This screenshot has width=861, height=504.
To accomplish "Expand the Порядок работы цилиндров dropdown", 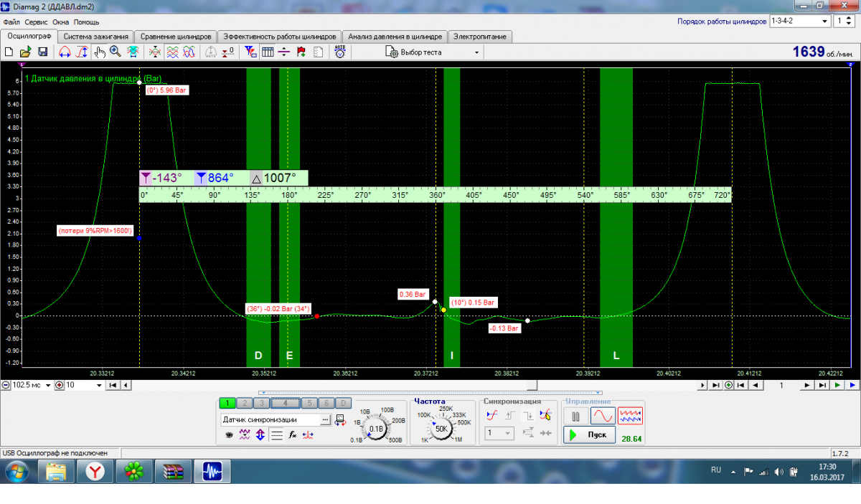I will (824, 22).
